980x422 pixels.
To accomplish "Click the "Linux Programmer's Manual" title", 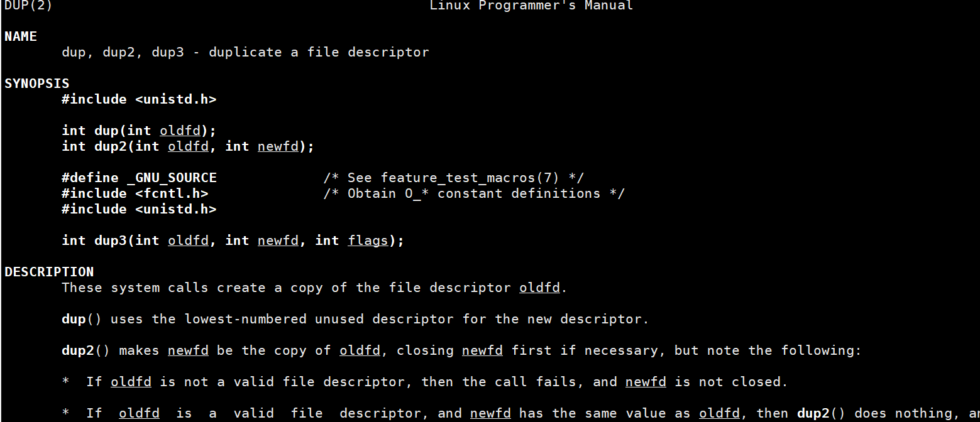I will point(531,6).
